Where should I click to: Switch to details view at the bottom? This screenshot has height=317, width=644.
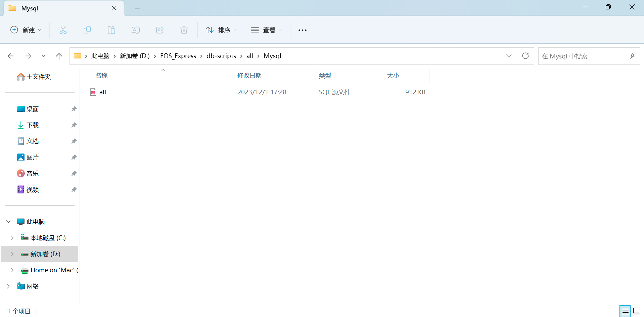(x=625, y=311)
